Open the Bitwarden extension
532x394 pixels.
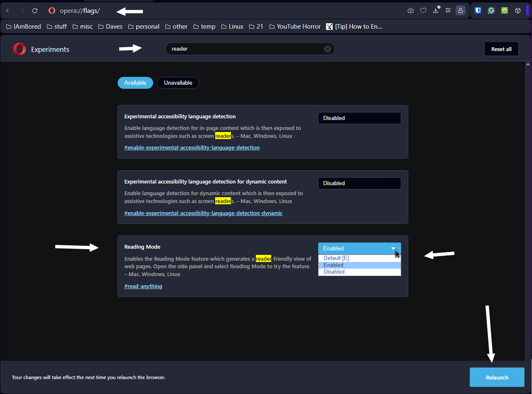click(478, 10)
